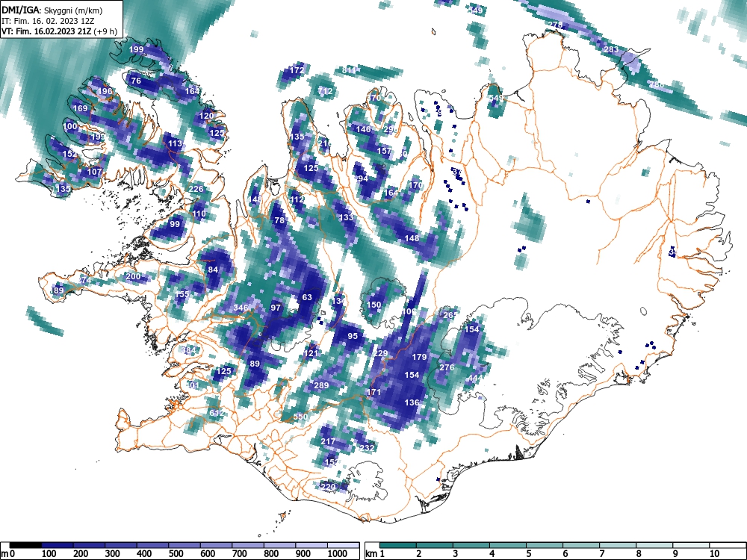This screenshot has width=747, height=560.
Task: Click the visibility value 136 on the map
Action: click(412, 402)
